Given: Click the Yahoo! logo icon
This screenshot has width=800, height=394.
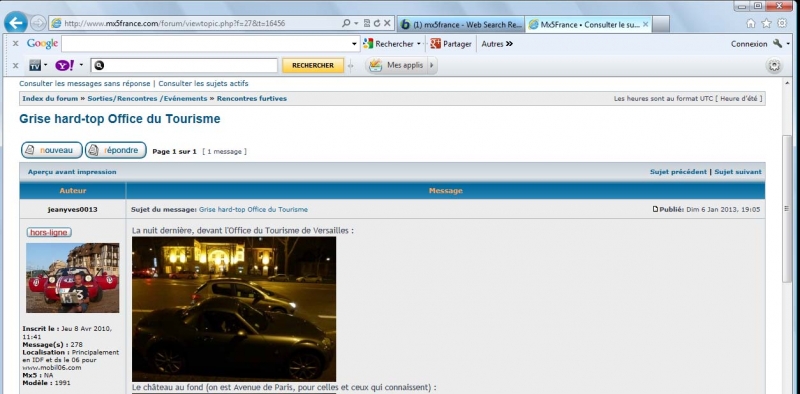Looking at the screenshot, I should click(65, 65).
